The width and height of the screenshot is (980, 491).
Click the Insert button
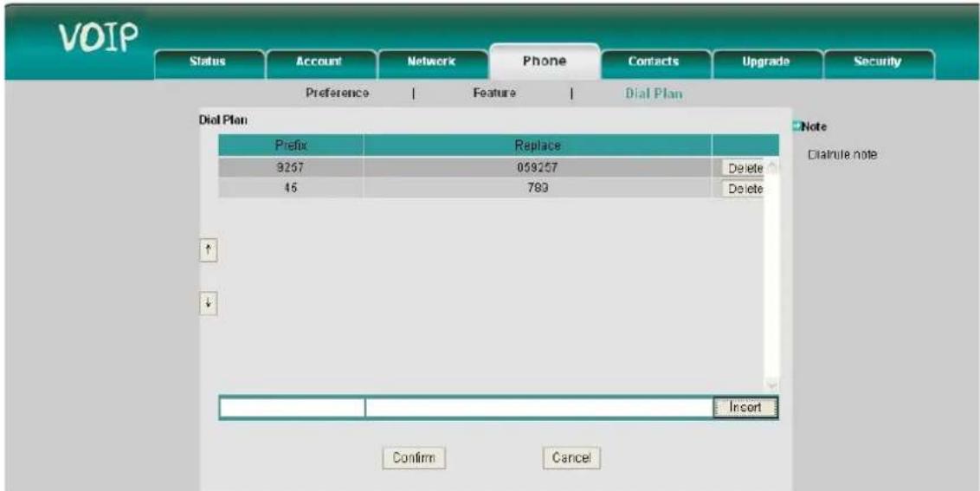(745, 408)
